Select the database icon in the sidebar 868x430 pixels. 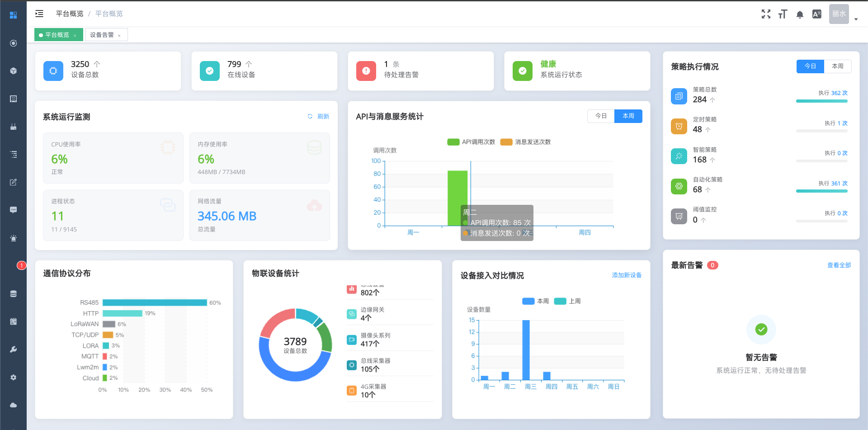tap(13, 293)
